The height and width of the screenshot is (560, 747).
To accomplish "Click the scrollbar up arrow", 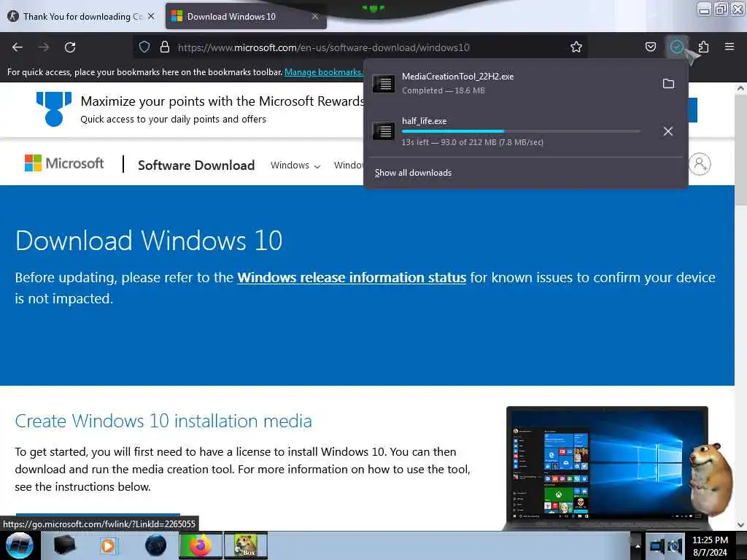I will tap(741, 88).
